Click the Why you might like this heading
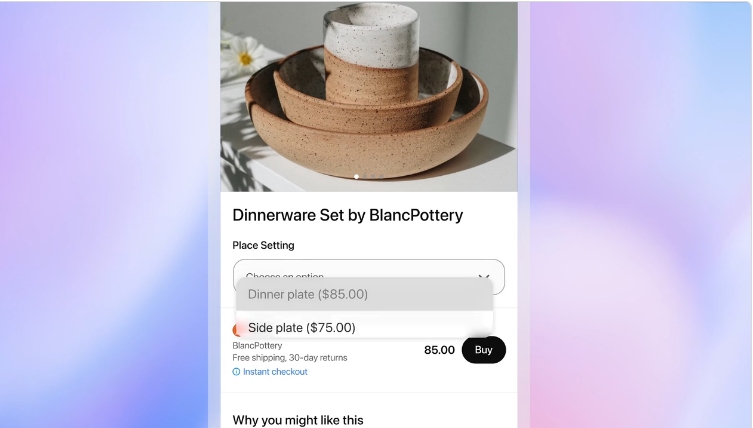Screen dimensions: 753x428 click(x=298, y=420)
